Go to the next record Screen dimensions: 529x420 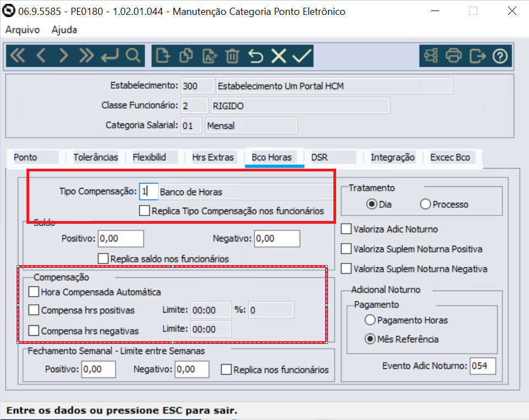tap(63, 56)
